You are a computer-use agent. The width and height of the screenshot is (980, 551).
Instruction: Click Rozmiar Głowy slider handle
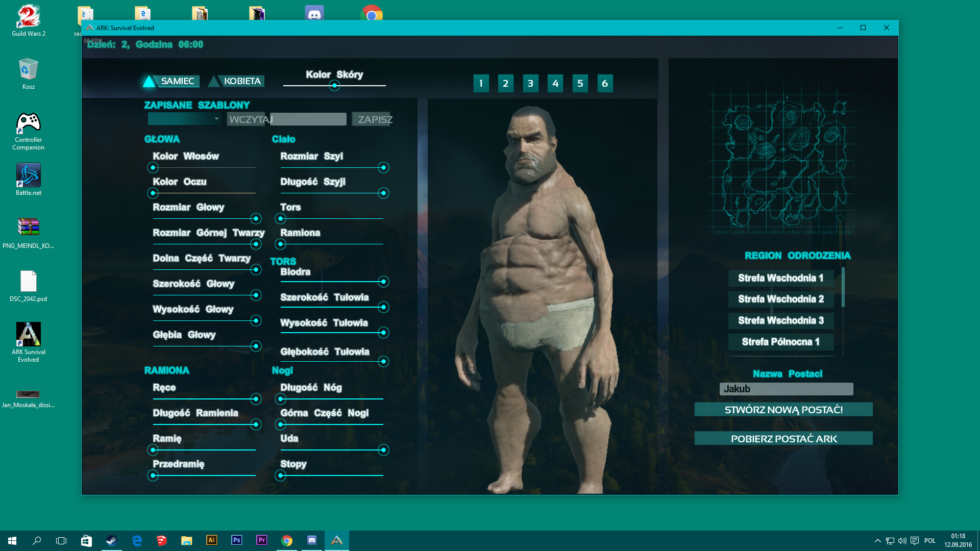tap(256, 218)
